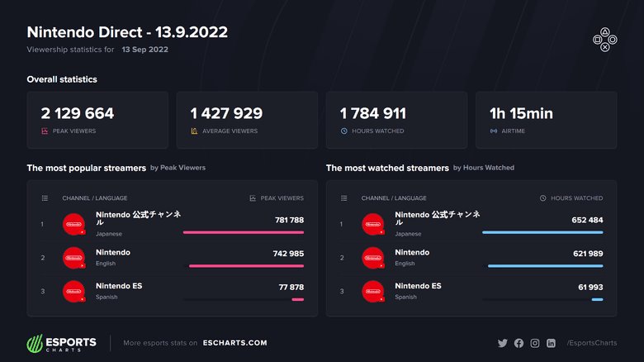Screen dimensions: 644x362
Task: Click the Hours Watched clock icon in stats
Action: click(343, 131)
